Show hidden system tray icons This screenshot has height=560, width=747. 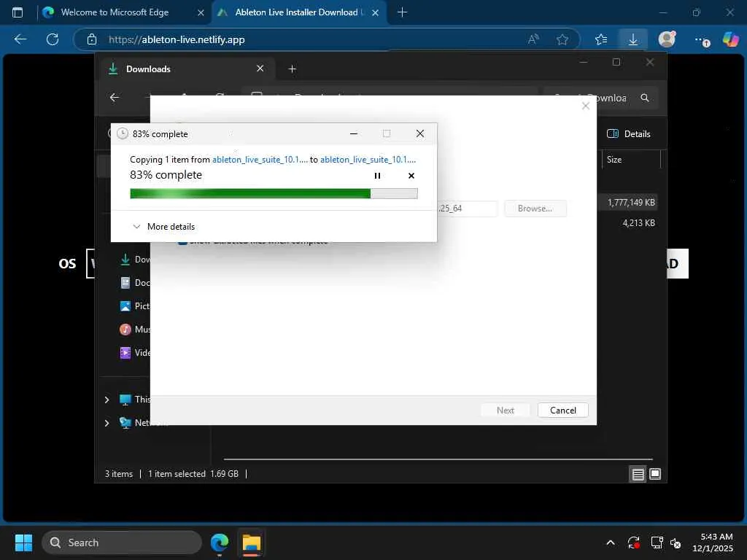[x=611, y=542]
